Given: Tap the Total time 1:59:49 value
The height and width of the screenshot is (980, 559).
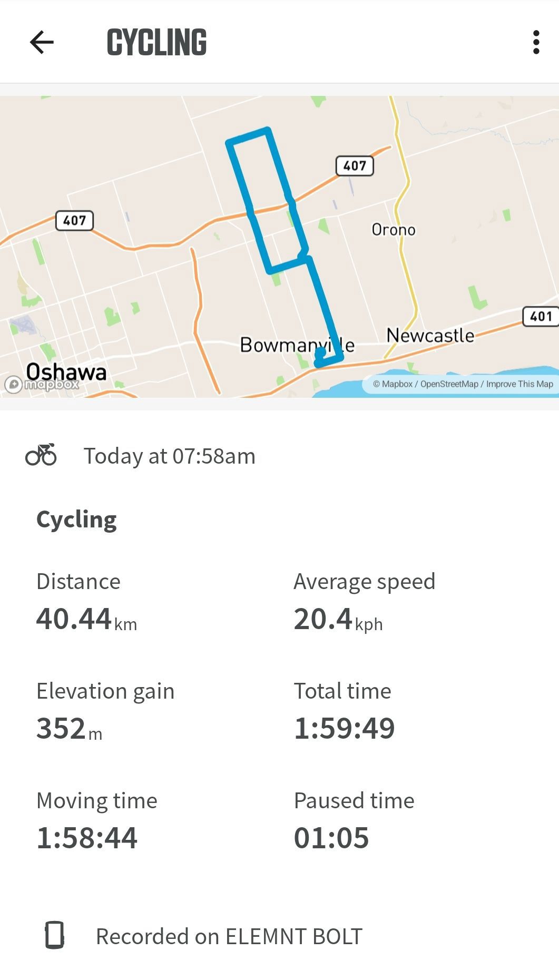Looking at the screenshot, I should [x=344, y=729].
